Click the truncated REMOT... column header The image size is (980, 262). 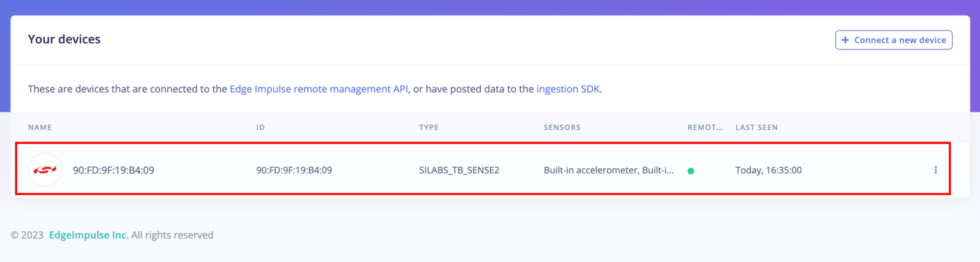(704, 127)
